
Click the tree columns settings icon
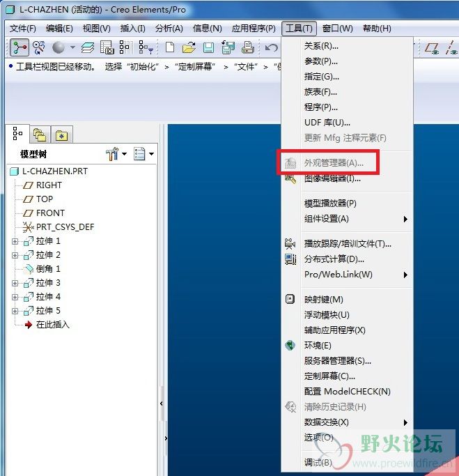[125, 47]
